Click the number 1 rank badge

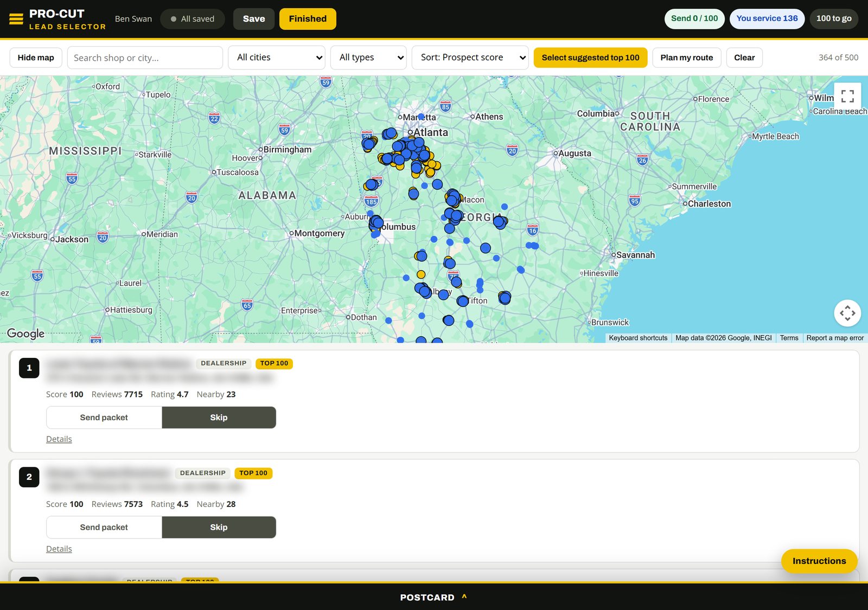[29, 368]
